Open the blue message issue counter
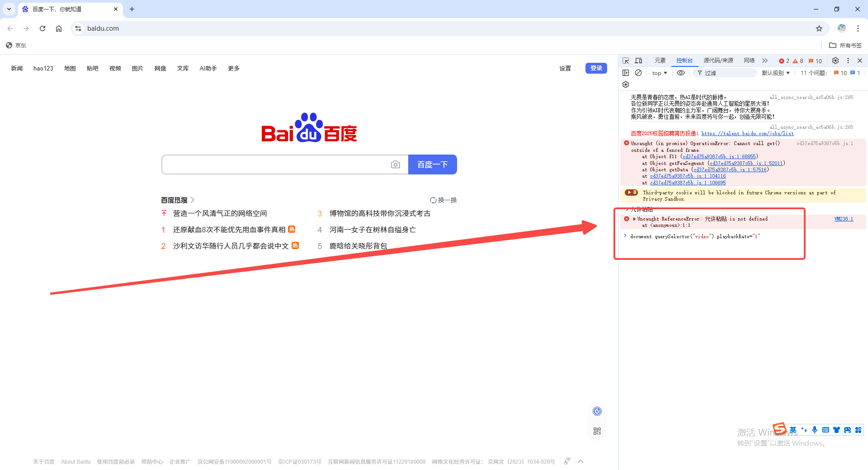Viewport: 868px width, 470px height. coord(855,73)
